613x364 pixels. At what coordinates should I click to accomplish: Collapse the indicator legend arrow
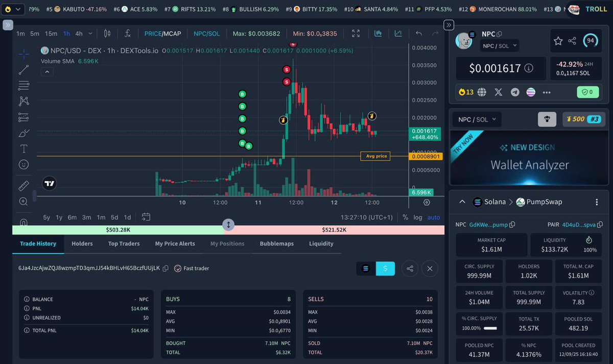tap(46, 72)
